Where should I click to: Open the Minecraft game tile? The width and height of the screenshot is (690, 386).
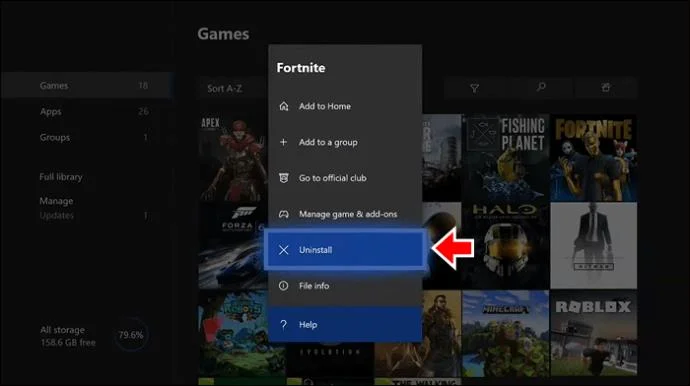(506, 333)
